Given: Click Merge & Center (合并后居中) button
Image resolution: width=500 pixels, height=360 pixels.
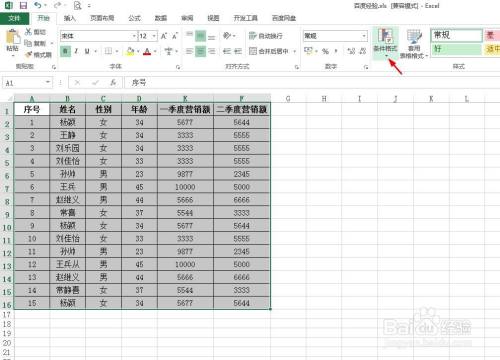Looking at the screenshot, I should (x=268, y=51).
